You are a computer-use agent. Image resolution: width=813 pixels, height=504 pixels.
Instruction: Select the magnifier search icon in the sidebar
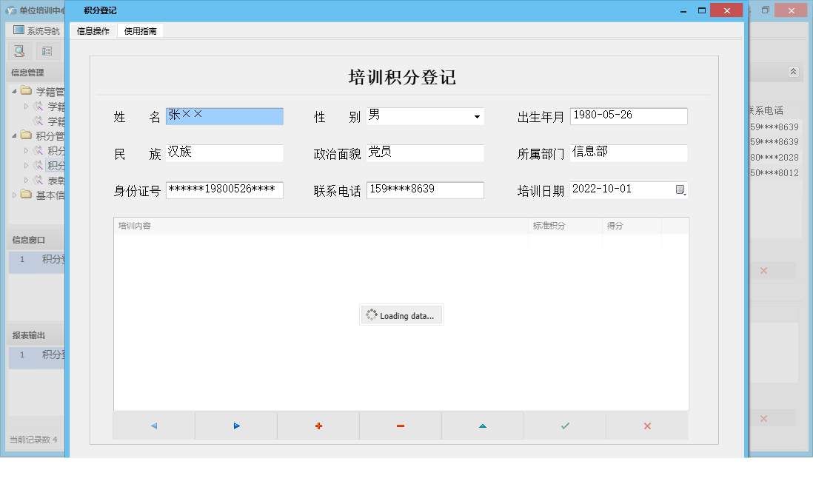click(19, 51)
